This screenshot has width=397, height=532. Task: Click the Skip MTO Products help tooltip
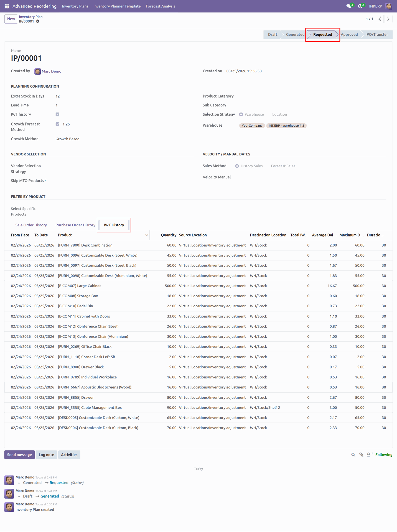coord(46,180)
